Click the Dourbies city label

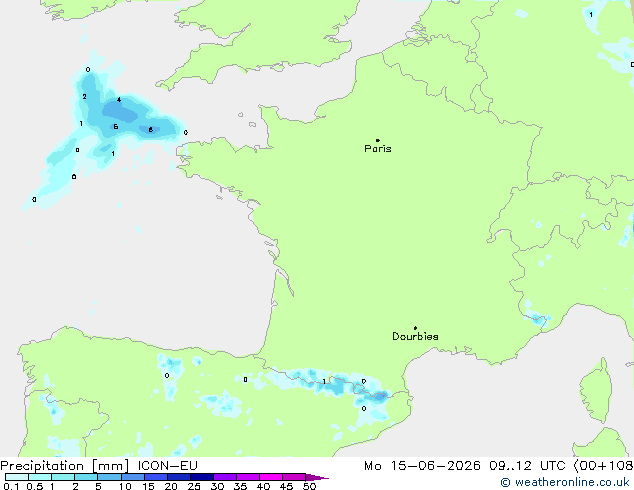click(415, 336)
